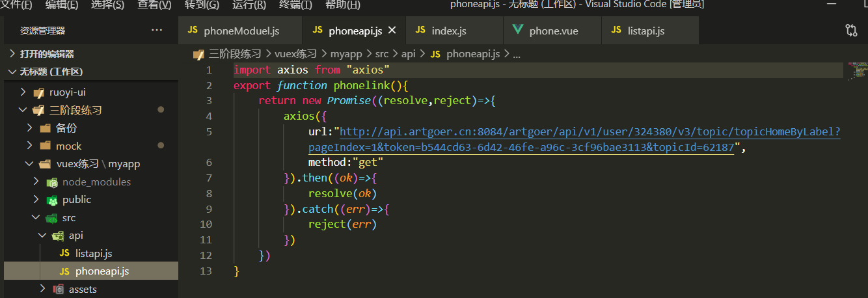Expand the ruoyi-ui folder
This screenshot has width=868, height=298.
(x=23, y=92)
